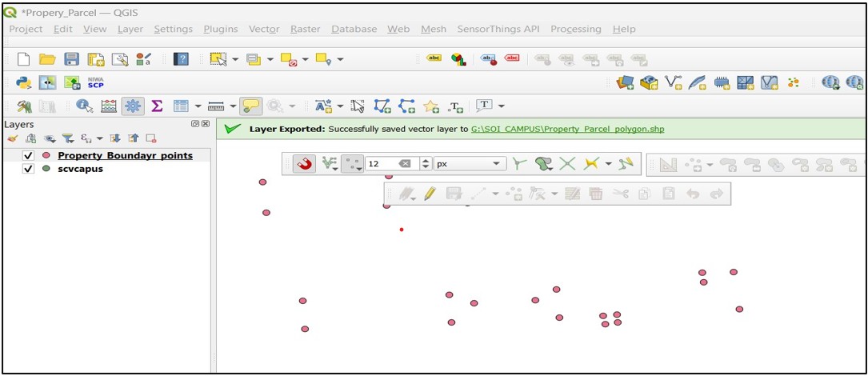Click the Toggle Editing pencil icon
This screenshot has height=376, width=868.
(430, 194)
